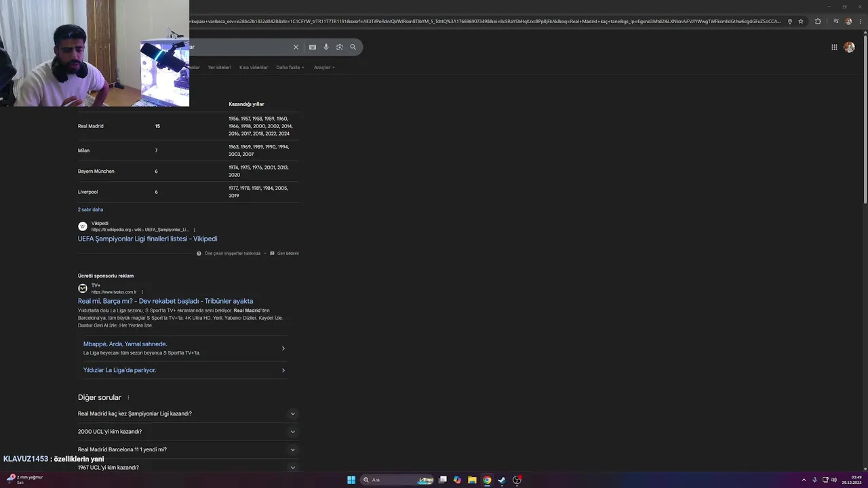Click 'Ücretli sponsorlu reklam' label
The height and width of the screenshot is (488, 868).
(x=105, y=276)
